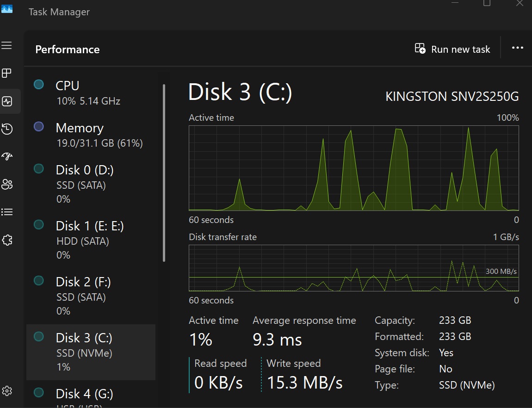Open the Startup apps page icon
532x408 pixels.
pos(7,156)
